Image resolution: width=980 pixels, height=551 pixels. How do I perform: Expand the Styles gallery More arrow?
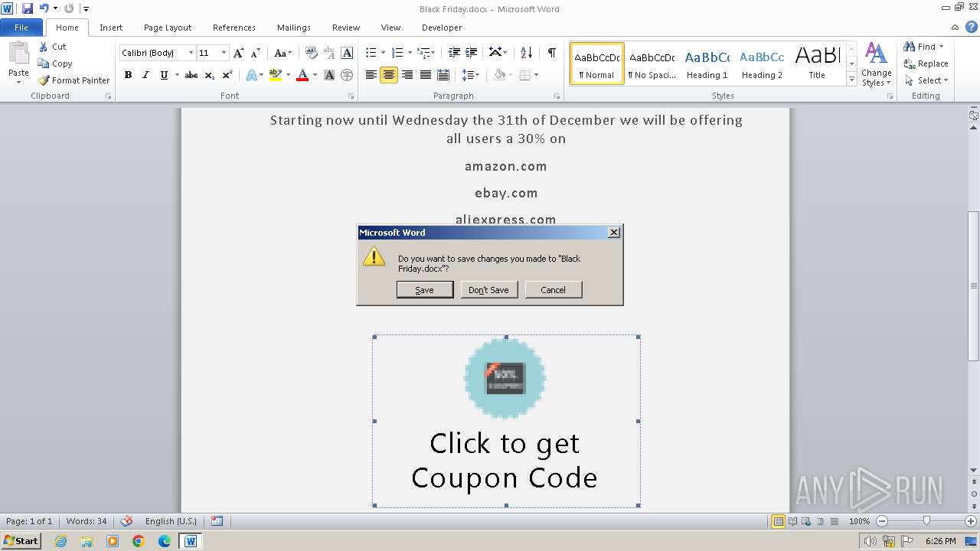(851, 79)
